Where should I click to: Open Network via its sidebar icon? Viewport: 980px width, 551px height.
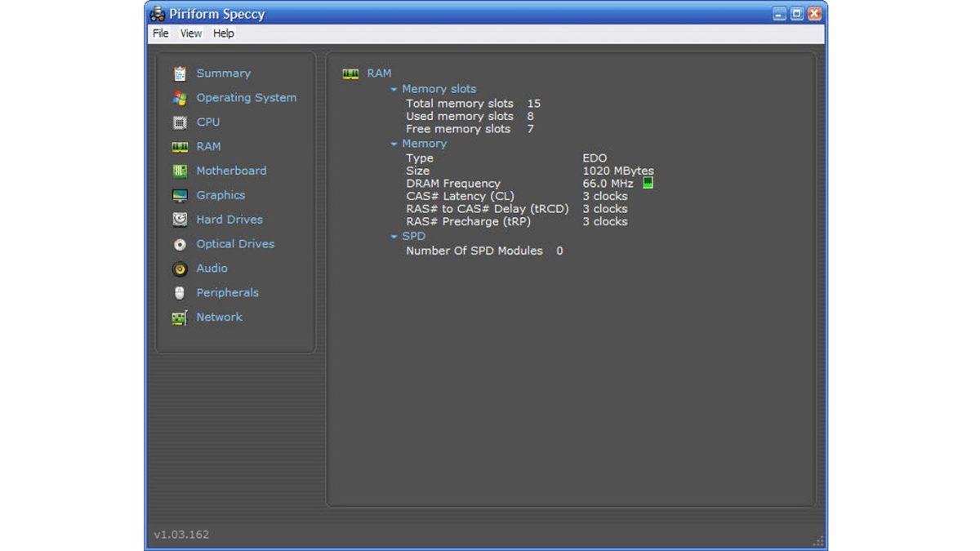click(180, 318)
